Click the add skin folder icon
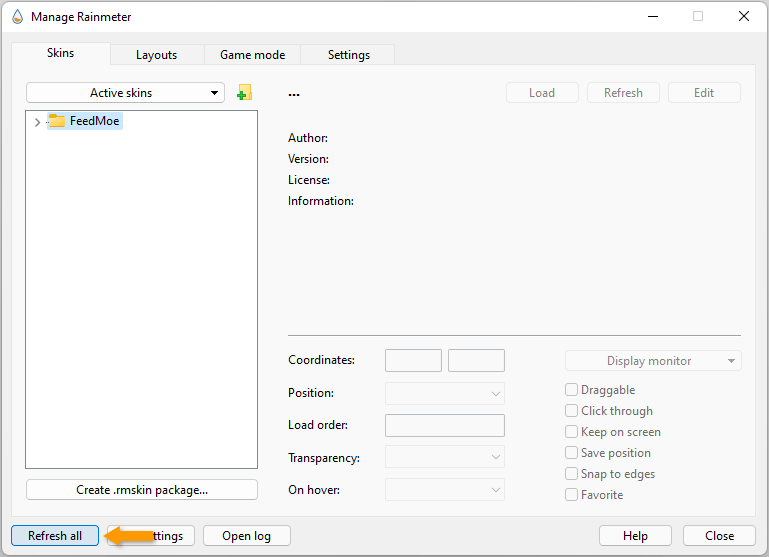 pyautogui.click(x=244, y=93)
